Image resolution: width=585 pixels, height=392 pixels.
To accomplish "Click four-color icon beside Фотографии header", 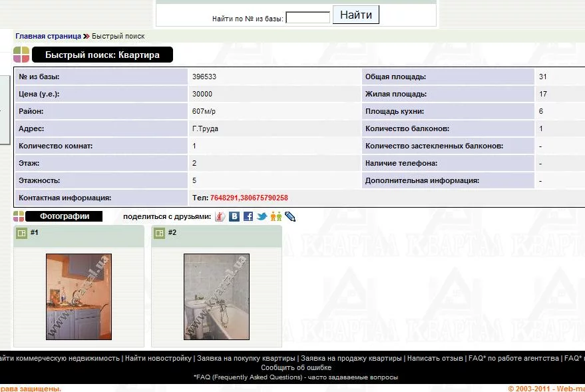I will 19,216.
